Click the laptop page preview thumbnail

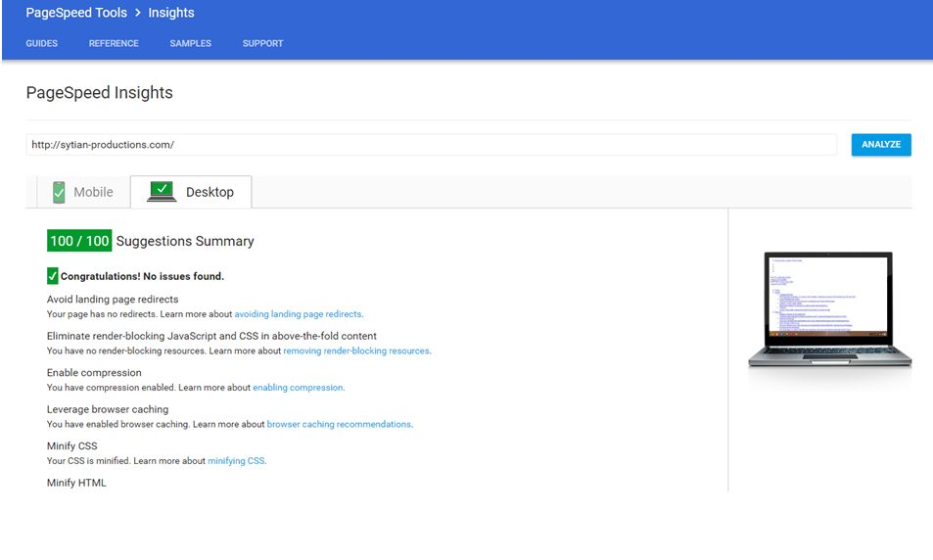(x=829, y=309)
